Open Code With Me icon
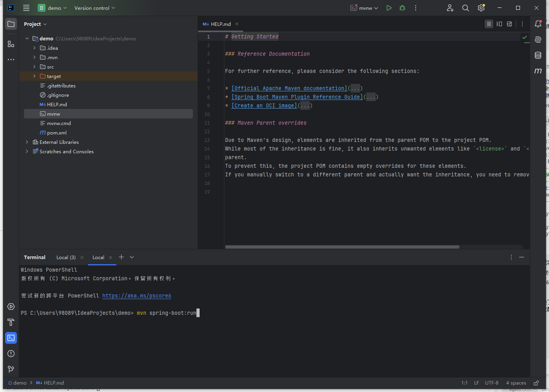549x392 pixels. click(x=450, y=8)
